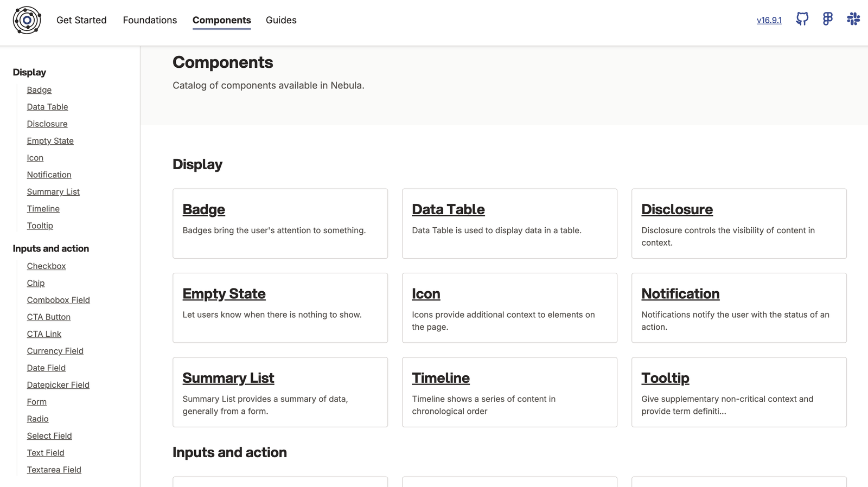Open the Timeline card heading
Screen dimensions: 868x487
coord(441,378)
